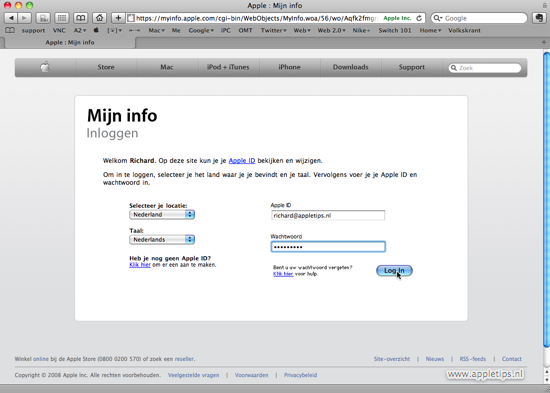The width and height of the screenshot is (550, 393).
Task: Open Privacybeleid footer link
Action: pyautogui.click(x=301, y=375)
